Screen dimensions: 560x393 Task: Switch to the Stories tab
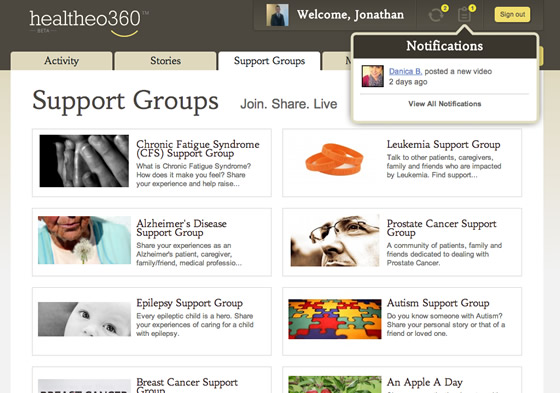(x=165, y=61)
